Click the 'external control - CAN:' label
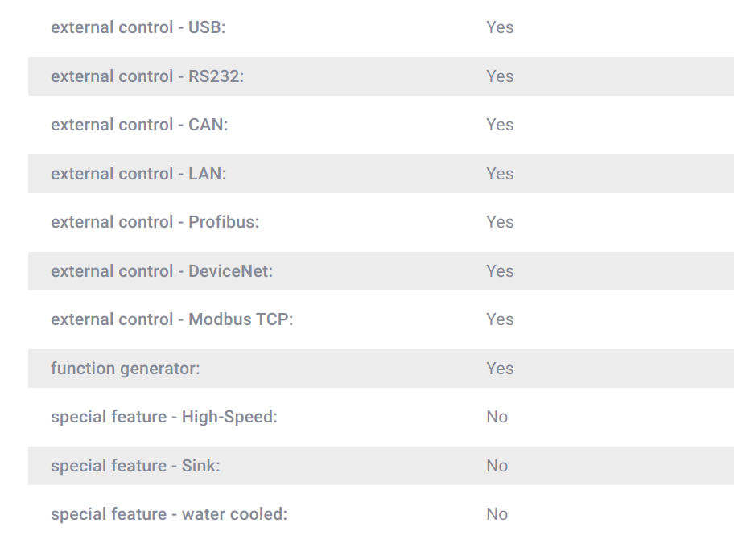 [x=139, y=125]
